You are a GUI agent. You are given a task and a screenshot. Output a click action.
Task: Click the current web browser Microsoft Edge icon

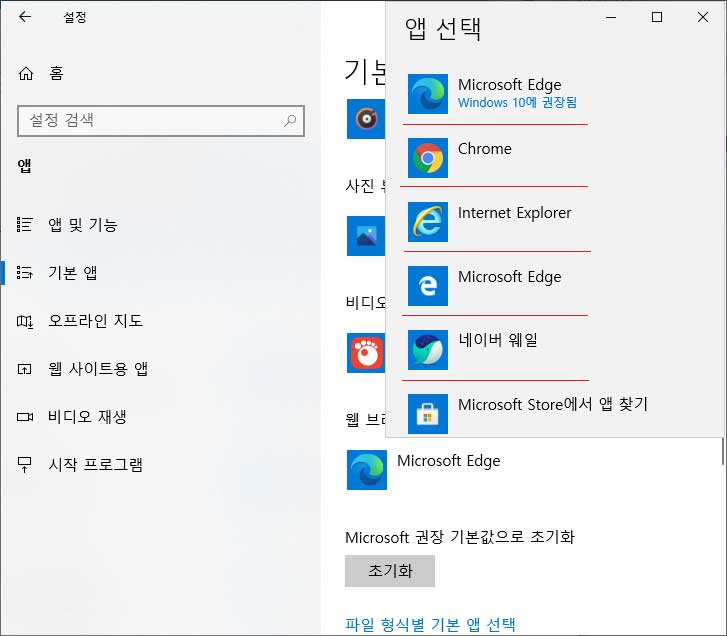367,470
